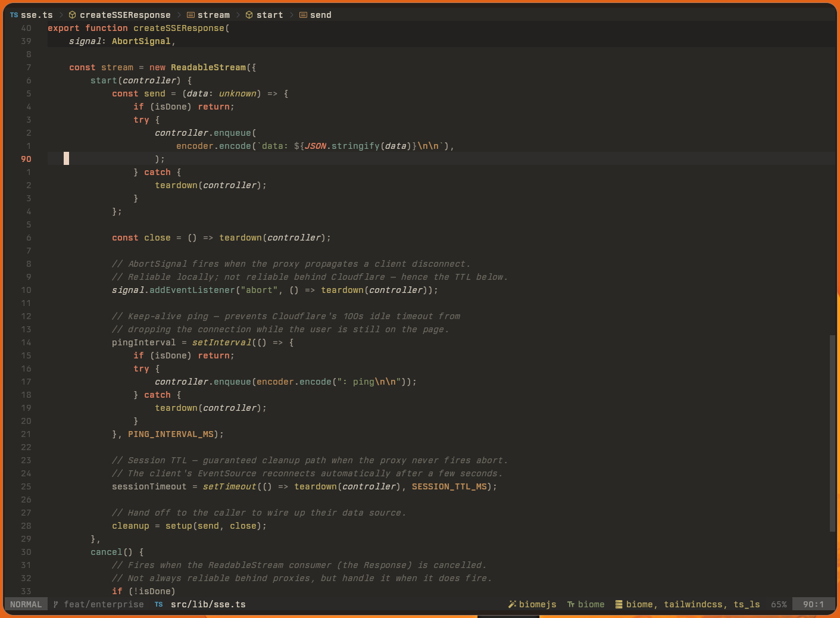Click SESSION_TTL_MS constant
This screenshot has width=840, height=618.
449,486
